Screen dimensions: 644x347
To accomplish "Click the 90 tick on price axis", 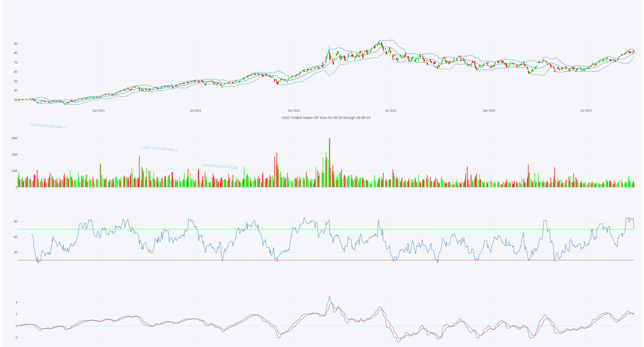I will point(16,44).
